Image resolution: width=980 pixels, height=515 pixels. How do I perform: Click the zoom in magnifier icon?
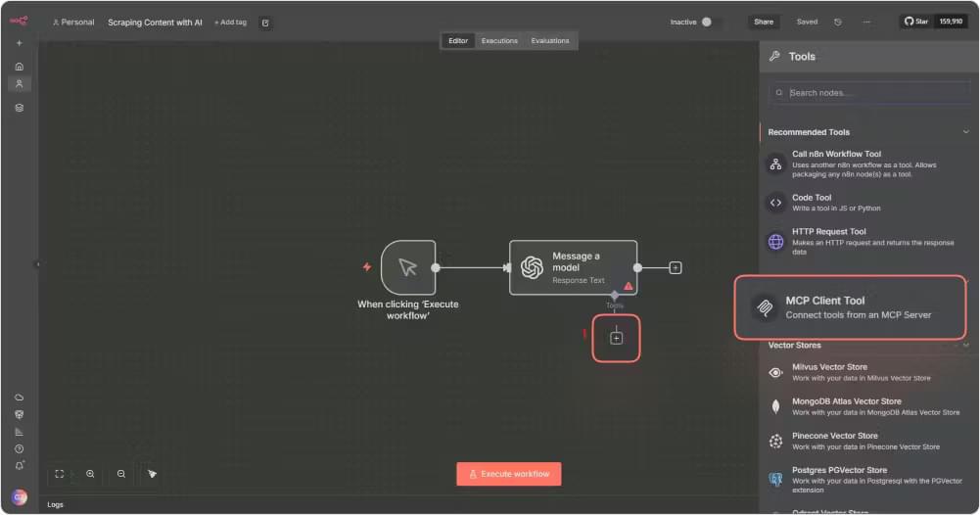[x=90, y=474]
